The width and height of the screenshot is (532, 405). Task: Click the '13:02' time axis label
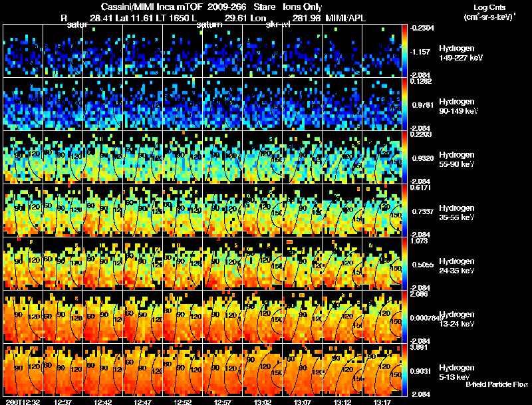pos(262,402)
